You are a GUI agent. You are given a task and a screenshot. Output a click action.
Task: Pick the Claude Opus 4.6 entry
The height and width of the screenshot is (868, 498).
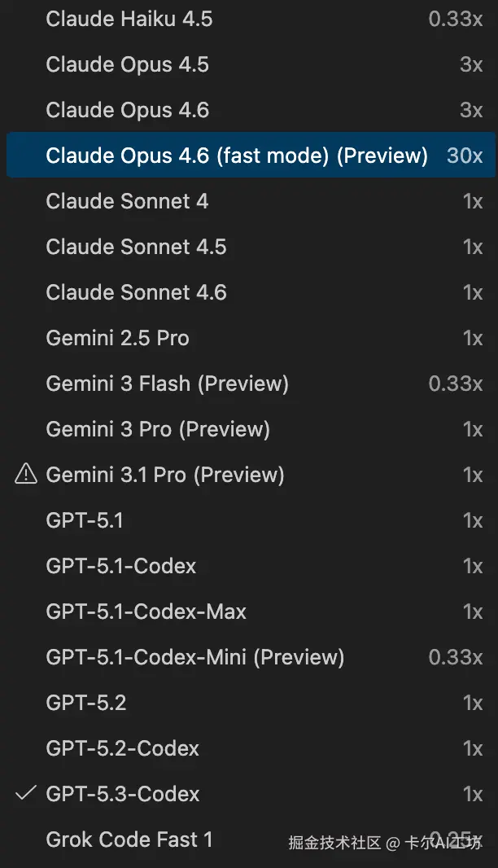click(128, 110)
